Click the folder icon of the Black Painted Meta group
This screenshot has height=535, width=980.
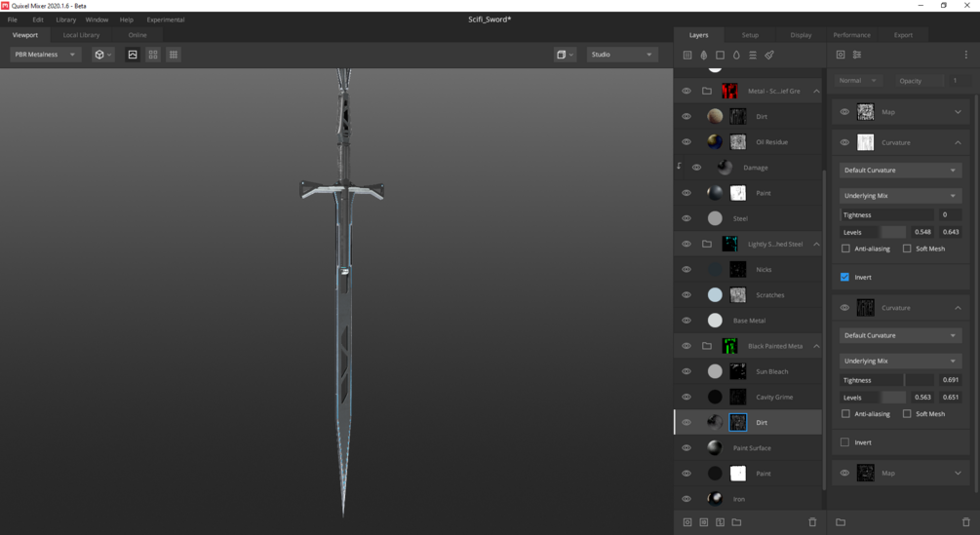[x=707, y=346]
